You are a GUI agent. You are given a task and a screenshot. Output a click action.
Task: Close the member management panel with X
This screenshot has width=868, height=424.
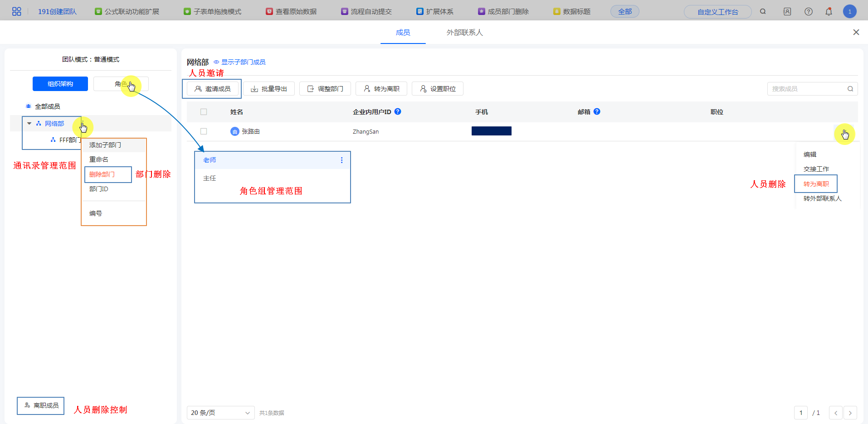tap(856, 32)
